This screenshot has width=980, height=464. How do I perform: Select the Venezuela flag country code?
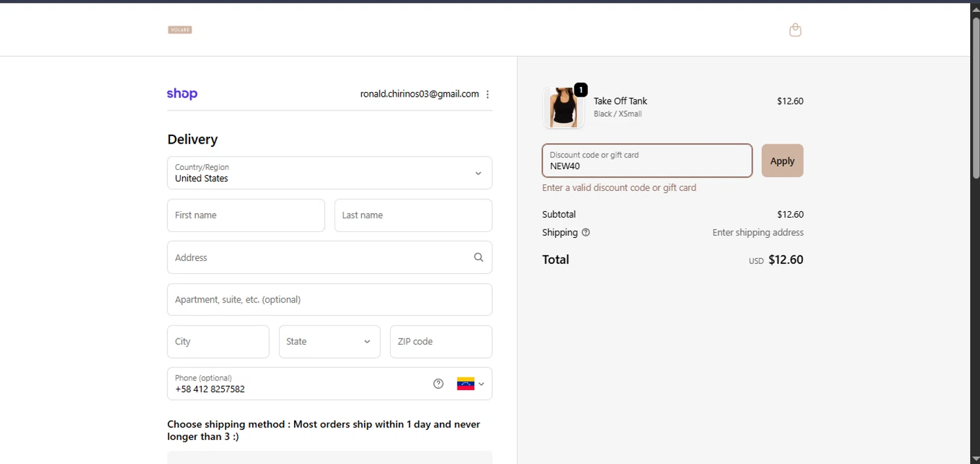(465, 384)
